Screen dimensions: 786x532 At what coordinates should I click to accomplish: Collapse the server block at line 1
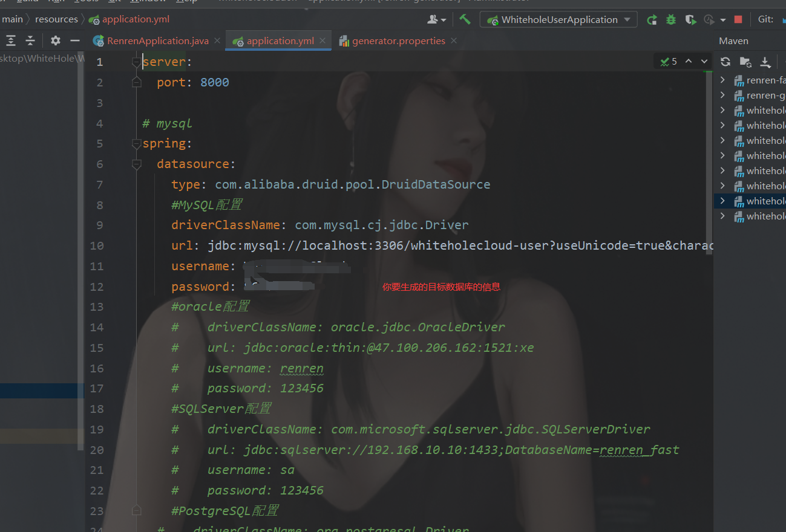coord(137,62)
